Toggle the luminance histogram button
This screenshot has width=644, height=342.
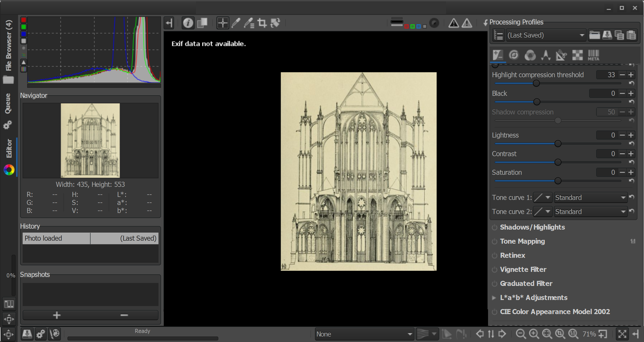[24, 41]
